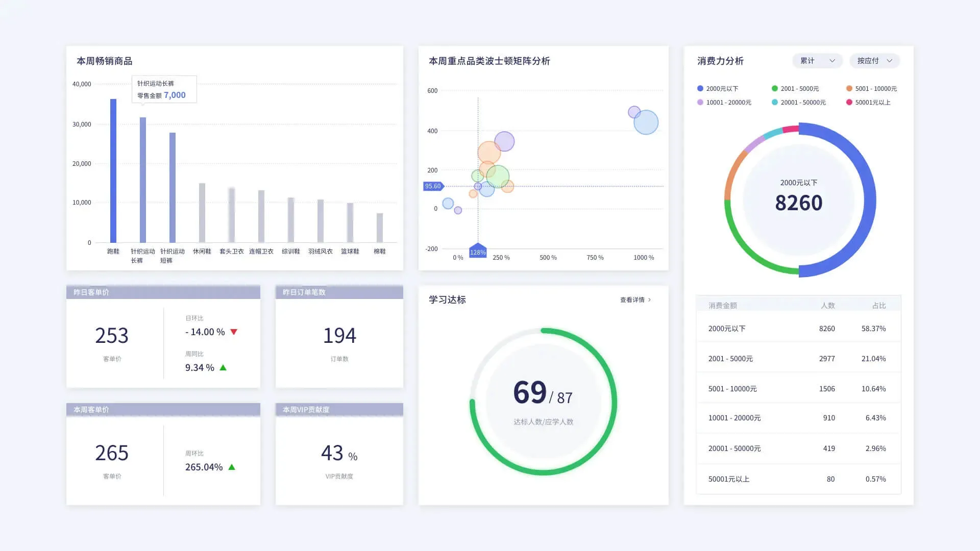Click the 查看详情 link

click(x=632, y=300)
